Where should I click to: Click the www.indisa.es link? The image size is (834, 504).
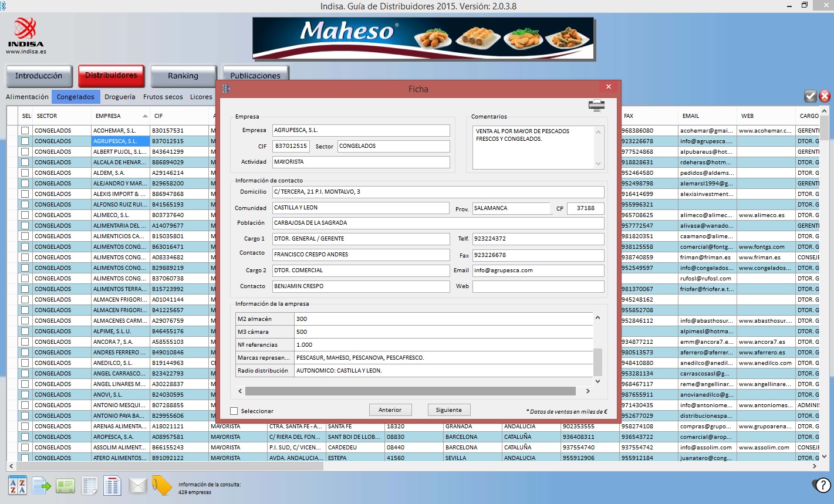(26, 52)
